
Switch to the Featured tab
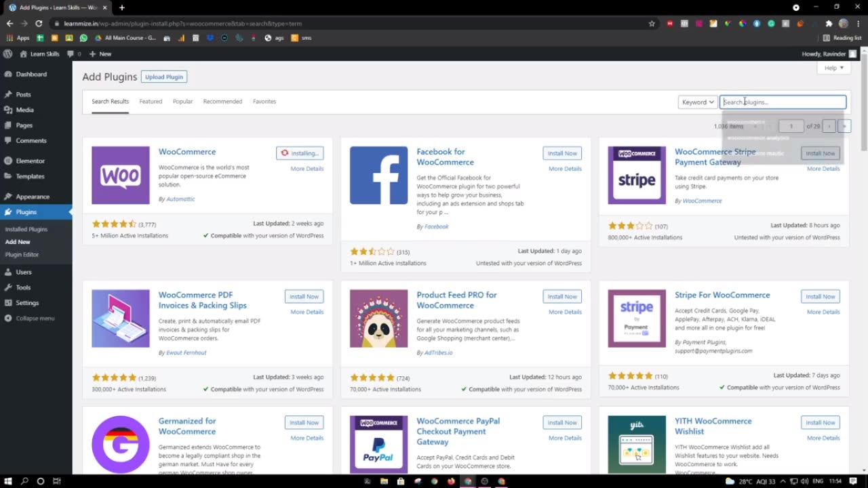tap(151, 101)
